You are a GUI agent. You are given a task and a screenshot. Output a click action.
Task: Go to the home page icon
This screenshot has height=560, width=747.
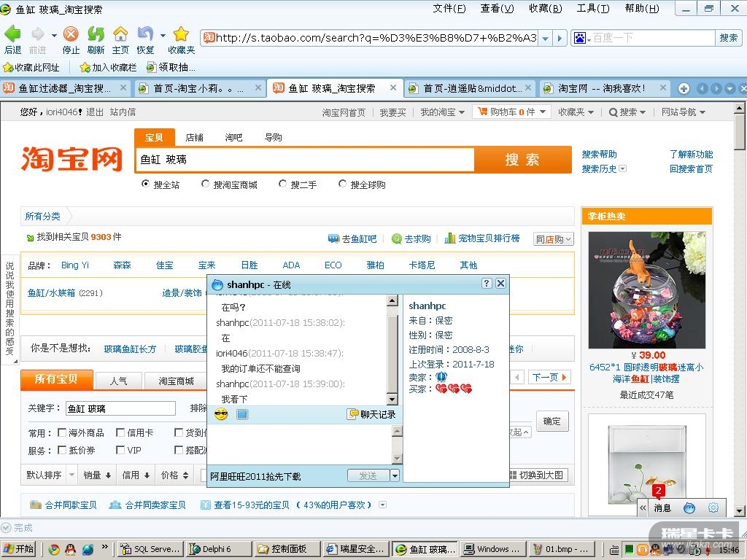click(x=120, y=34)
